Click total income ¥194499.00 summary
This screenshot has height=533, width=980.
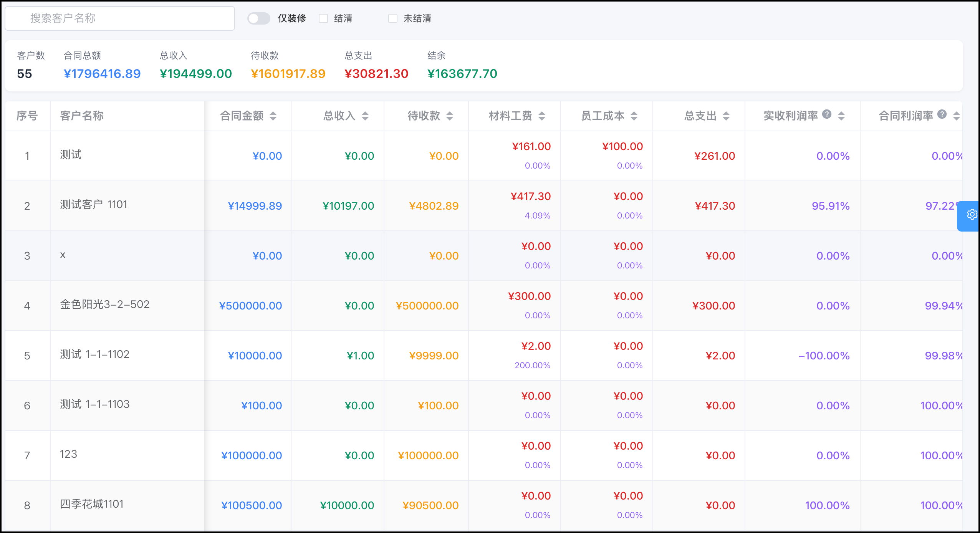[196, 74]
